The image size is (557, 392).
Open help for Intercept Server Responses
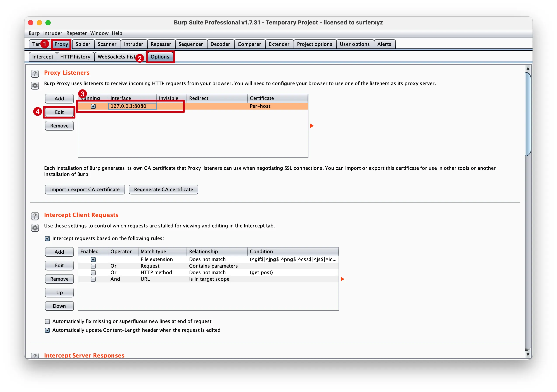(35, 356)
